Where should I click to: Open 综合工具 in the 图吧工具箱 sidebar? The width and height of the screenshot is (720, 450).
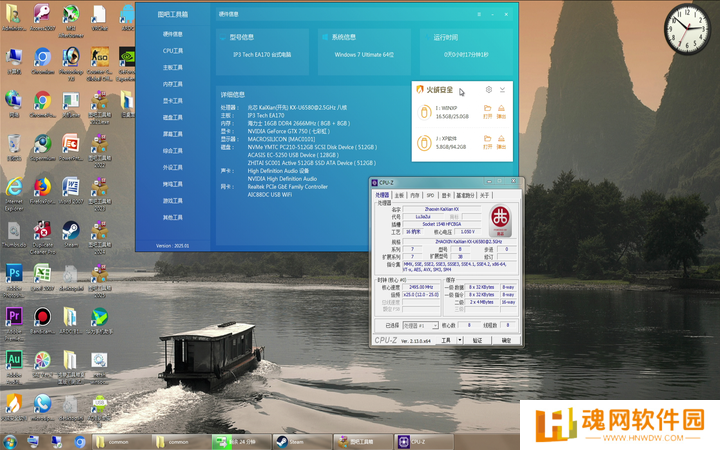point(173,151)
